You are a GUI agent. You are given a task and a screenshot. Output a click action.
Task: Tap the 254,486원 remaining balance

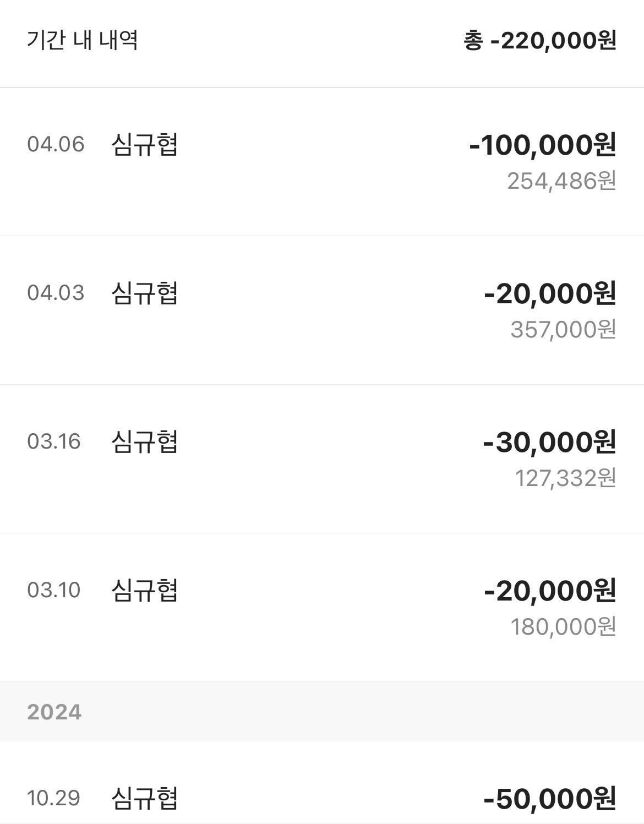click(561, 181)
